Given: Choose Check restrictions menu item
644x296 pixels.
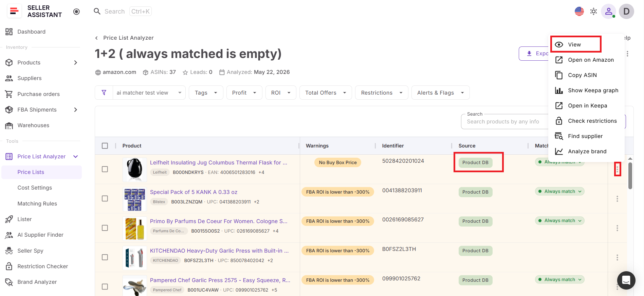Looking at the screenshot, I should click(586, 121).
